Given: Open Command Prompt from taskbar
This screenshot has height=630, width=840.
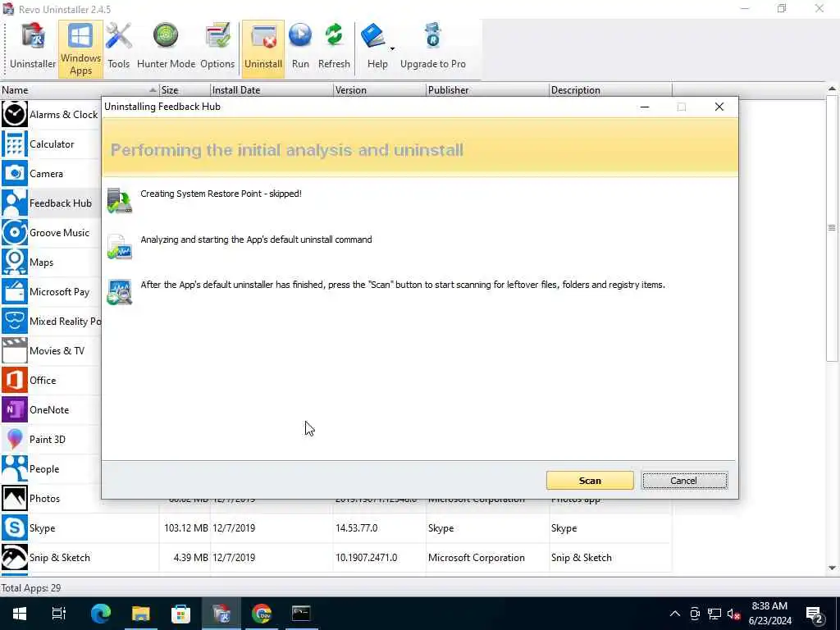Looking at the screenshot, I should click(301, 614).
